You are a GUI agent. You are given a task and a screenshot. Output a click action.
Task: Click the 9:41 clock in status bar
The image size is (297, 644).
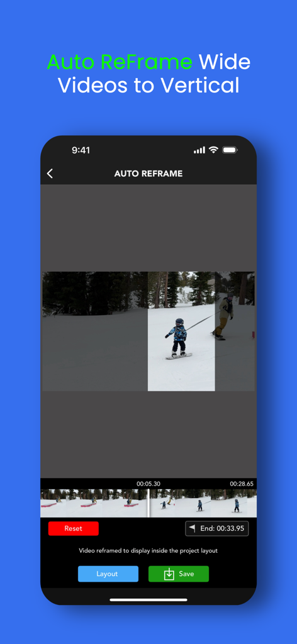point(81,150)
